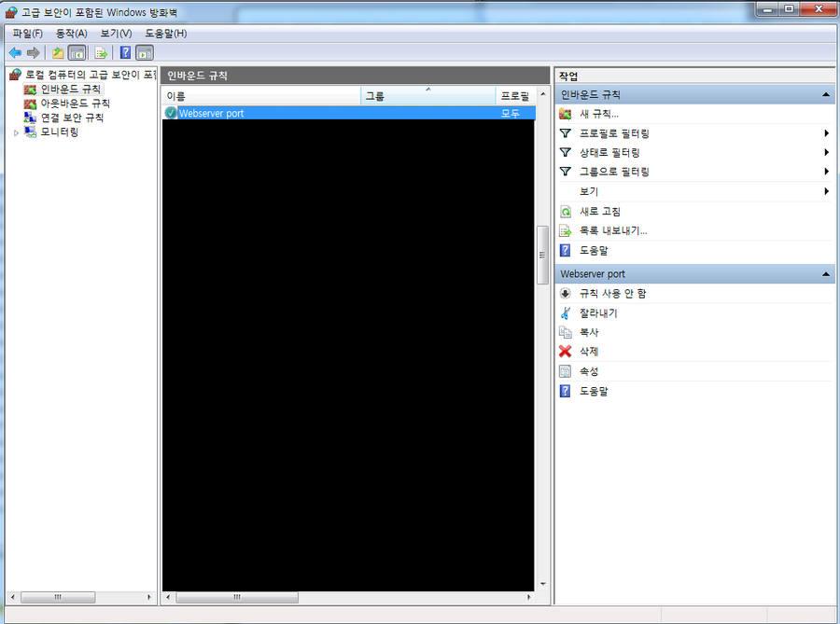Click the funnel icon for 프로필로 필터링

[566, 133]
